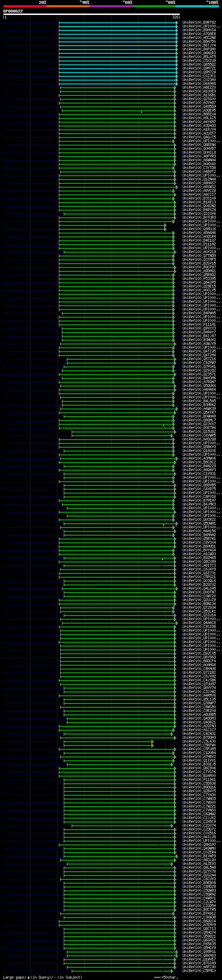Select hit label UniRef100_B6TJY4
Image resolution: width=222 pixels, height=980 pixels.
199,45
